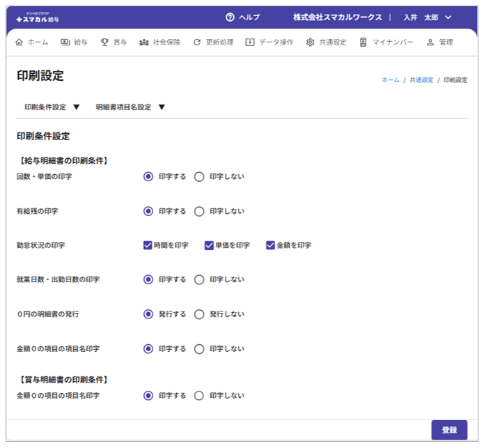Open the マイナンバー menu item
Viewport: 484px width, 448px height.
(387, 43)
